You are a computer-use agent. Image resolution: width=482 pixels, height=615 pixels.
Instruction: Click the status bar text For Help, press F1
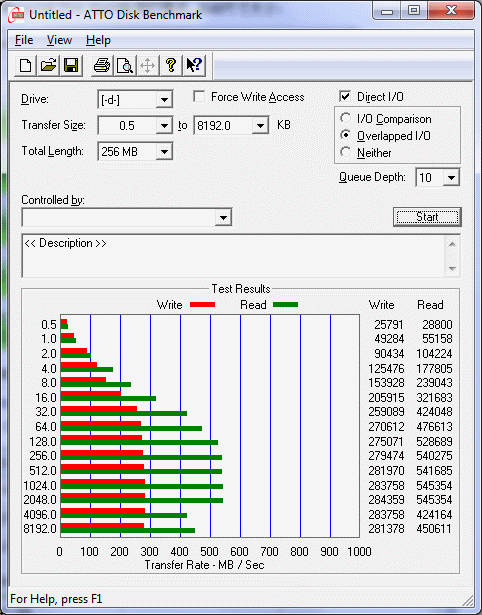tap(56, 599)
